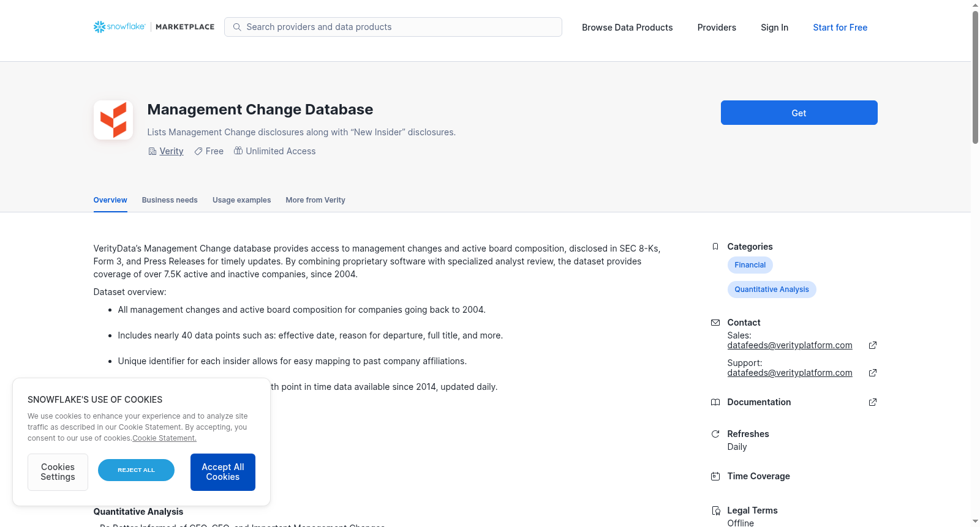Click scrollbar up arrow
This screenshot has width=980, height=527.
point(975,5)
